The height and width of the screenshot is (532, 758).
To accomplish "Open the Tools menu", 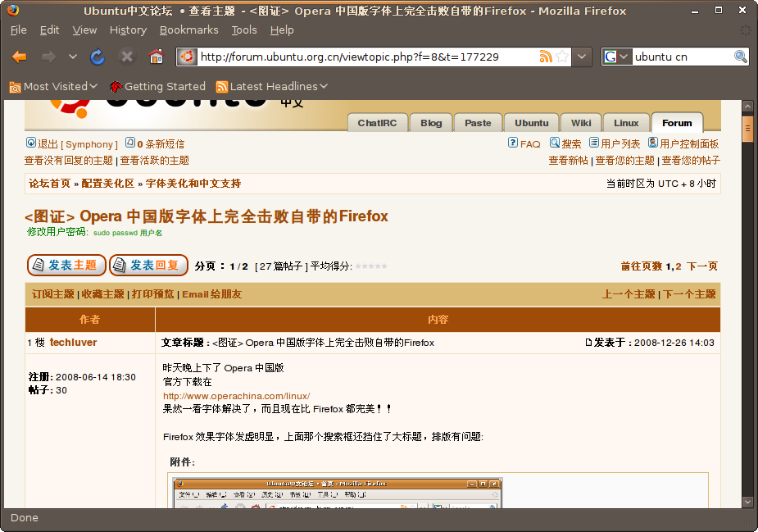I will tap(244, 30).
